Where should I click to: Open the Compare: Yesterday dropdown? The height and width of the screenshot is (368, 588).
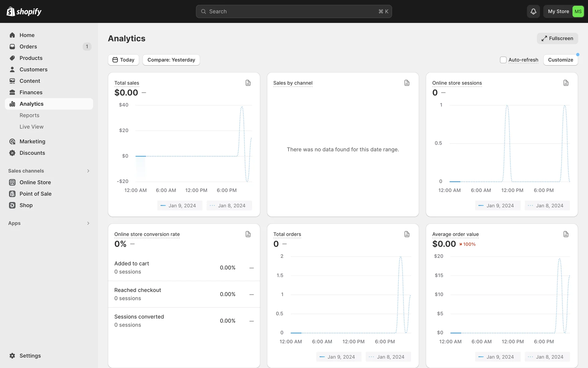pos(171,60)
